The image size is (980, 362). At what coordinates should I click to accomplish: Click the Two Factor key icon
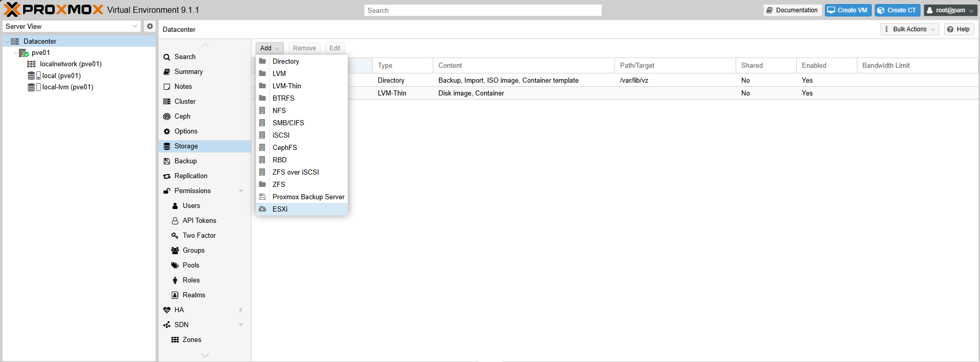click(x=175, y=236)
